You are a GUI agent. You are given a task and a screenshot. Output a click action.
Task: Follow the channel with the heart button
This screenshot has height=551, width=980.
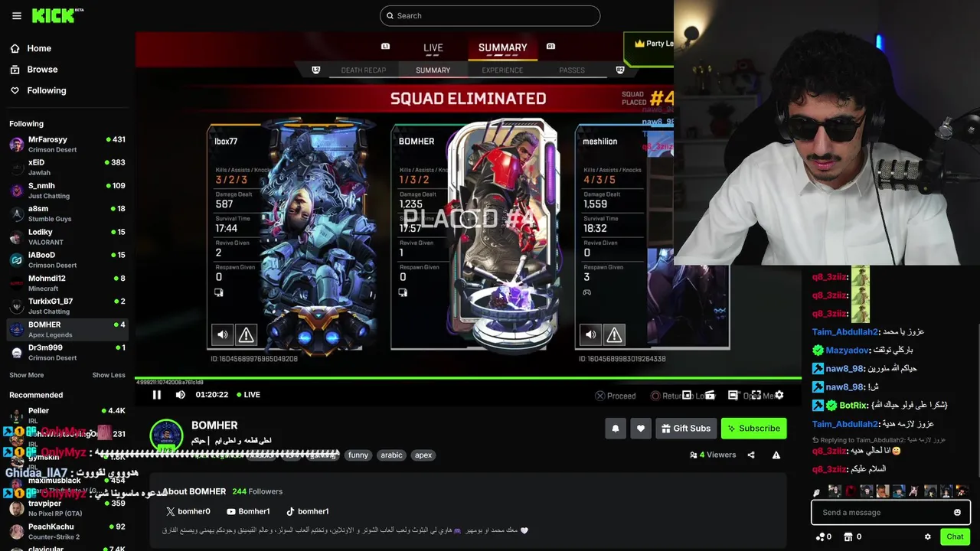point(641,429)
